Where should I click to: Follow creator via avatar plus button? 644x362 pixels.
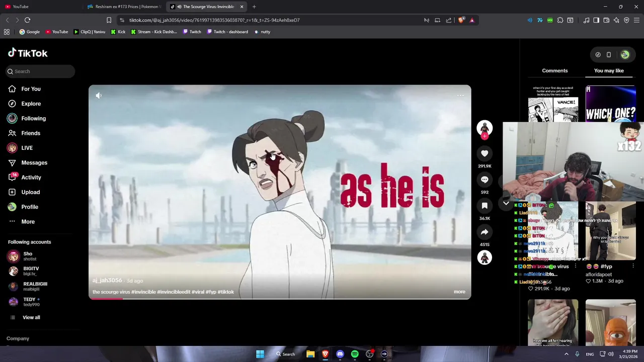[x=485, y=136]
